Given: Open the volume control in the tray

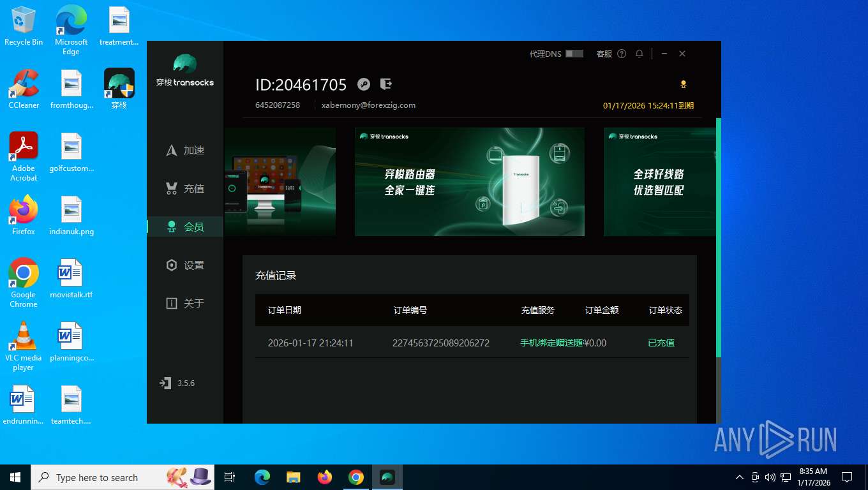Looking at the screenshot, I should [x=770, y=477].
